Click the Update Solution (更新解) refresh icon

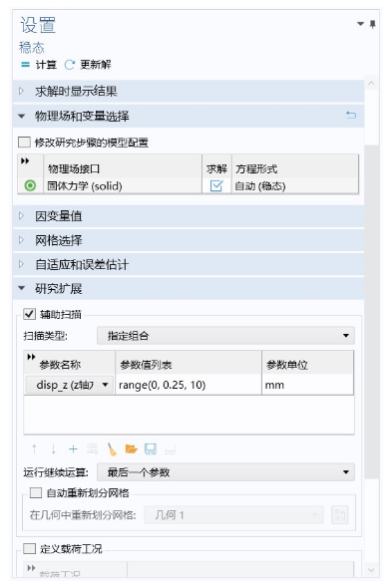(x=70, y=65)
